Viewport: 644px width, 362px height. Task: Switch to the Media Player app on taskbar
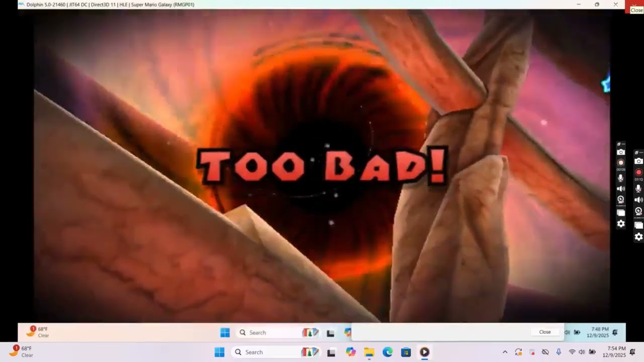[x=425, y=352]
